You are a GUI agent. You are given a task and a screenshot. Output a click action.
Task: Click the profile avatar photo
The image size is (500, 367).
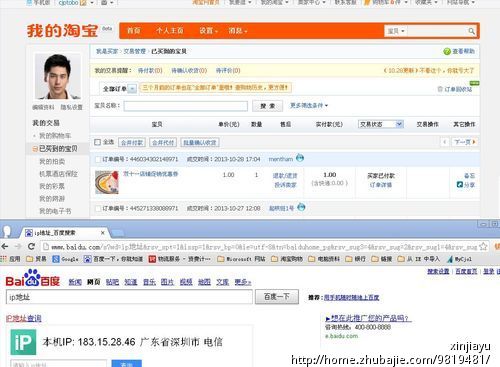point(58,76)
